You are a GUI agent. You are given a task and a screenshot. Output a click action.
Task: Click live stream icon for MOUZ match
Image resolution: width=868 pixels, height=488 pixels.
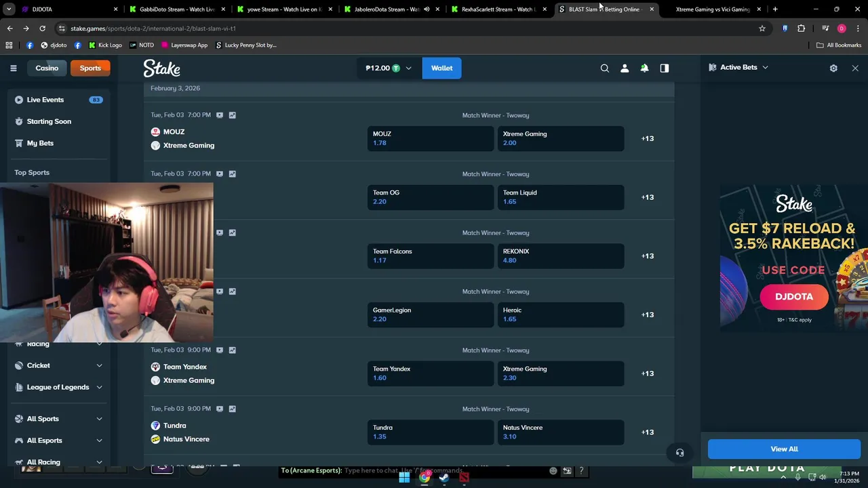[220, 115]
